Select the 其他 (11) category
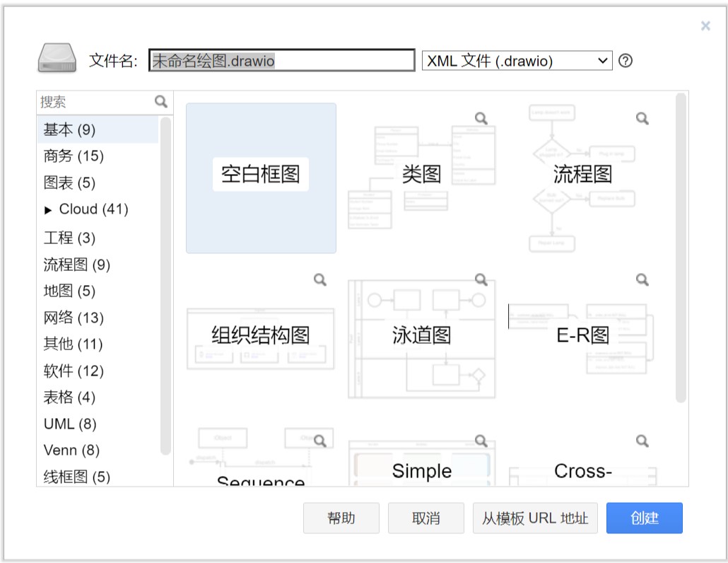This screenshot has width=728, height=563. [x=98, y=344]
